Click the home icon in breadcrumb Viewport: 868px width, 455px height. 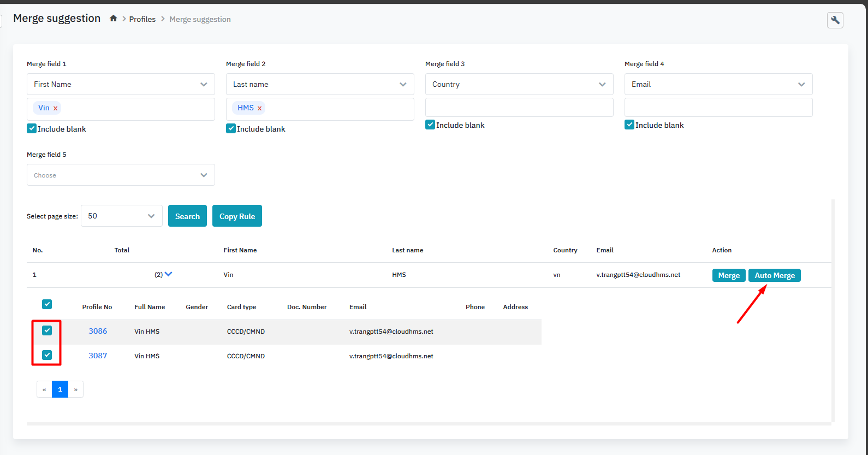[114, 19]
